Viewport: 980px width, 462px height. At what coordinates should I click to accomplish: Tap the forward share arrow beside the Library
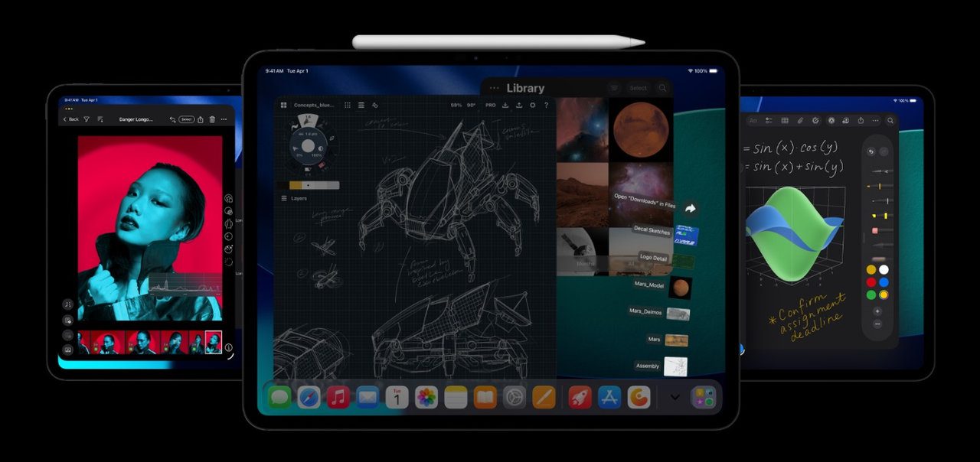(x=689, y=207)
